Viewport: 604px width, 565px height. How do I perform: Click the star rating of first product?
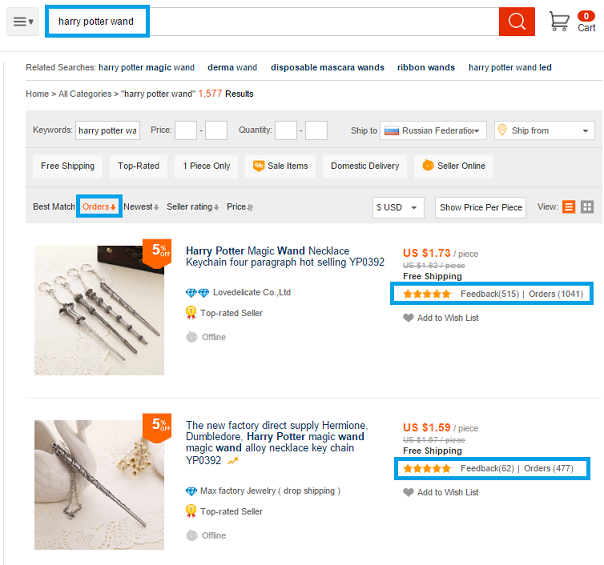tap(427, 294)
